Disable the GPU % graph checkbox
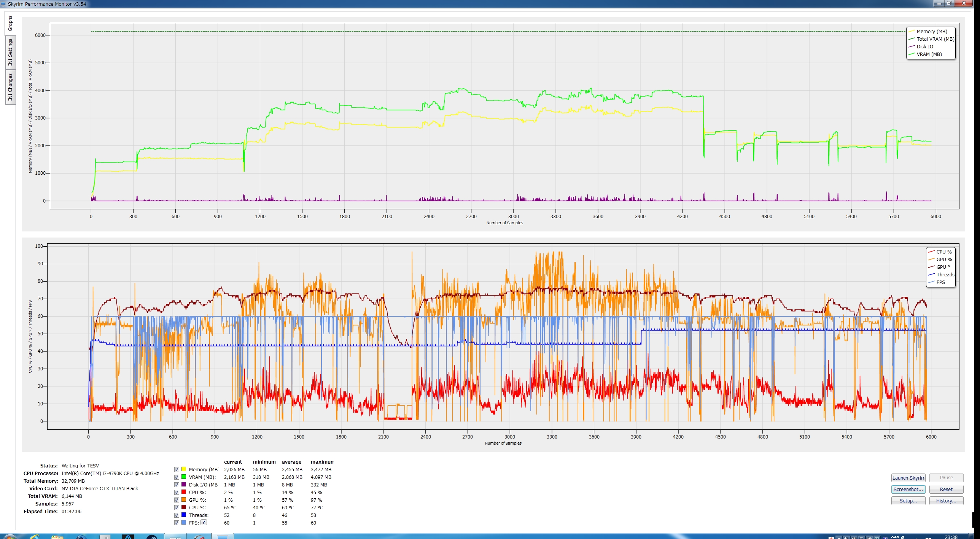Image resolution: width=980 pixels, height=539 pixels. click(177, 500)
